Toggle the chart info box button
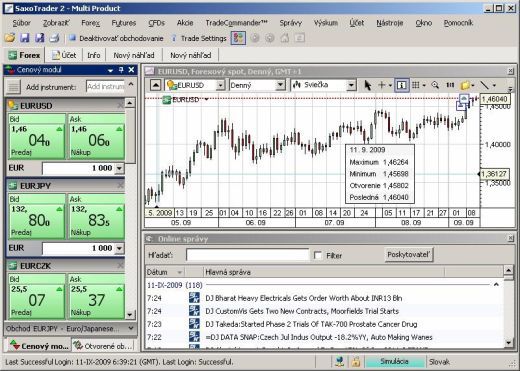Screen dimensions: 520x371 [x=401, y=85]
